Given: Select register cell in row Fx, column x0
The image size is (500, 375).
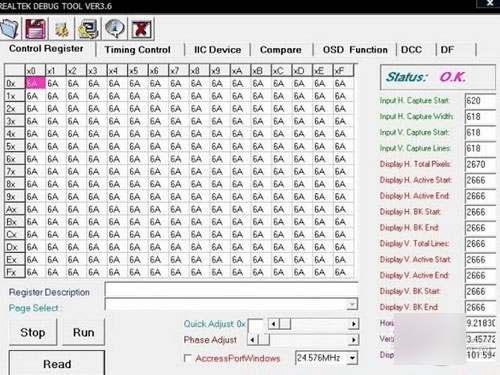Looking at the screenshot, I should (35, 272).
